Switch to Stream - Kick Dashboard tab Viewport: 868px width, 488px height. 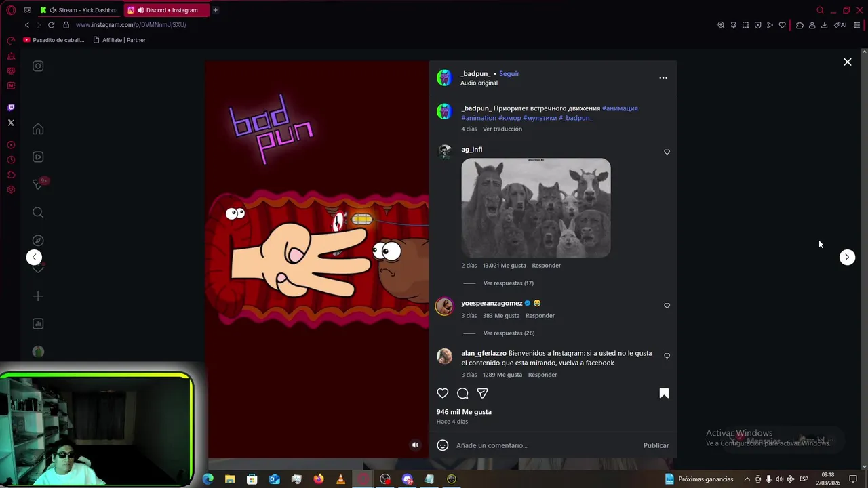click(x=80, y=10)
